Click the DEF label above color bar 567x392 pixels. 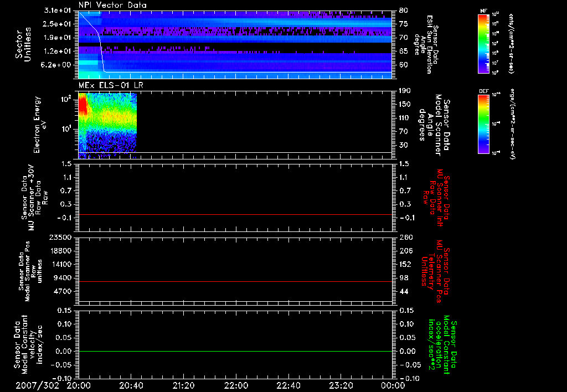[484, 91]
